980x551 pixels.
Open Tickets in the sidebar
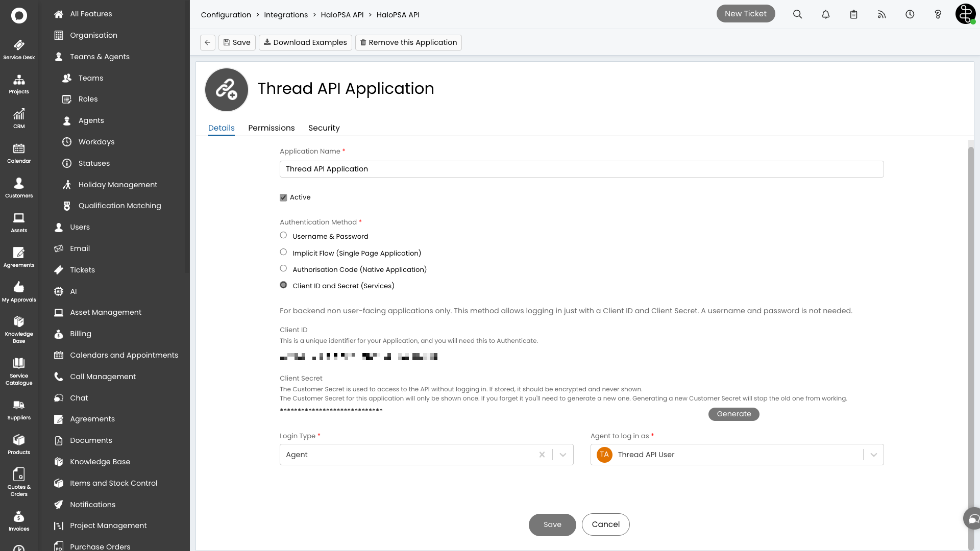click(83, 270)
